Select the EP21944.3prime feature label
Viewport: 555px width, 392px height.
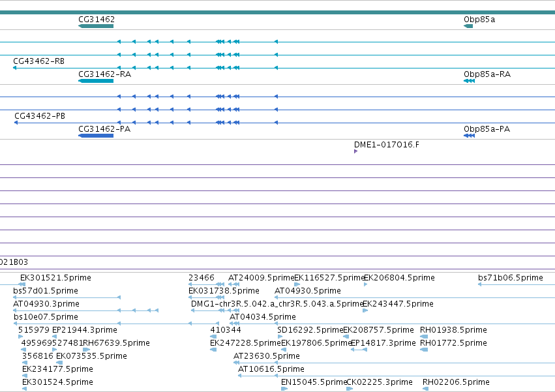[x=85, y=331]
